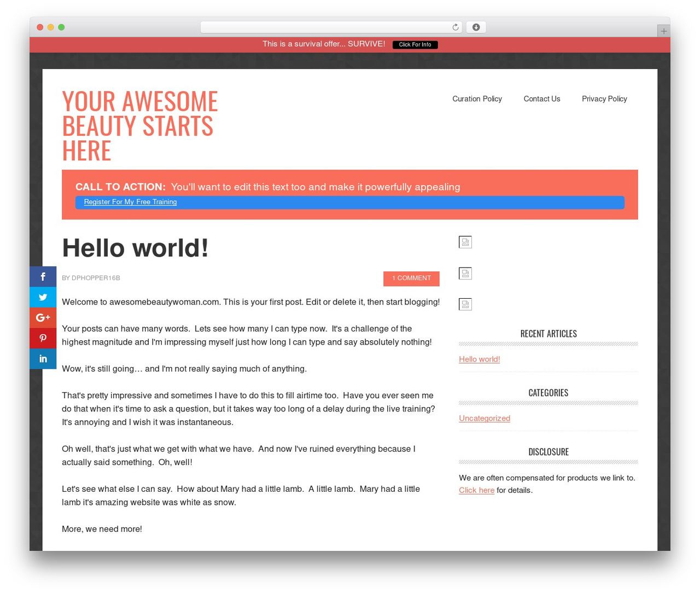
Task: Reload the page in the browser
Action: 456,27
